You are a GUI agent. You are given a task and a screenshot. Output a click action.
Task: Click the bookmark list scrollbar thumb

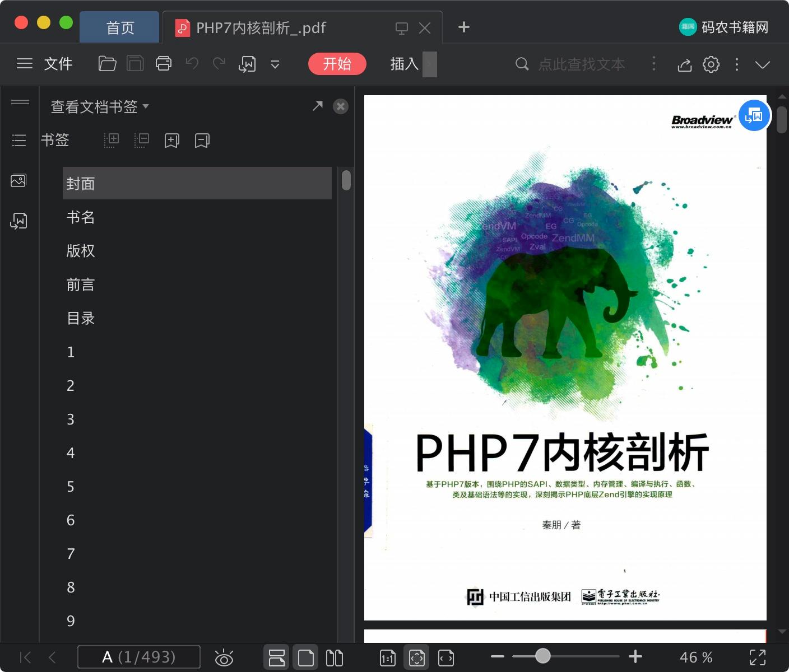[x=346, y=180]
